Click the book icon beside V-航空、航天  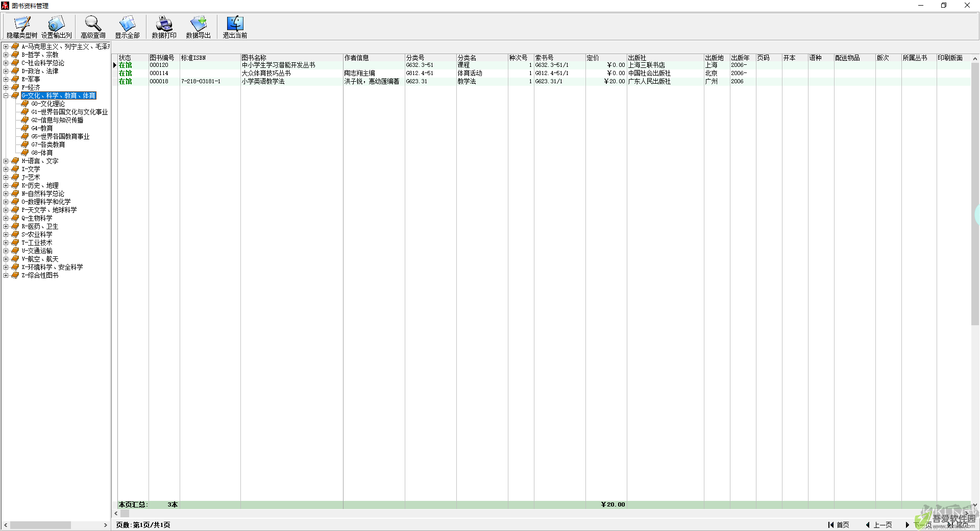tap(15, 259)
